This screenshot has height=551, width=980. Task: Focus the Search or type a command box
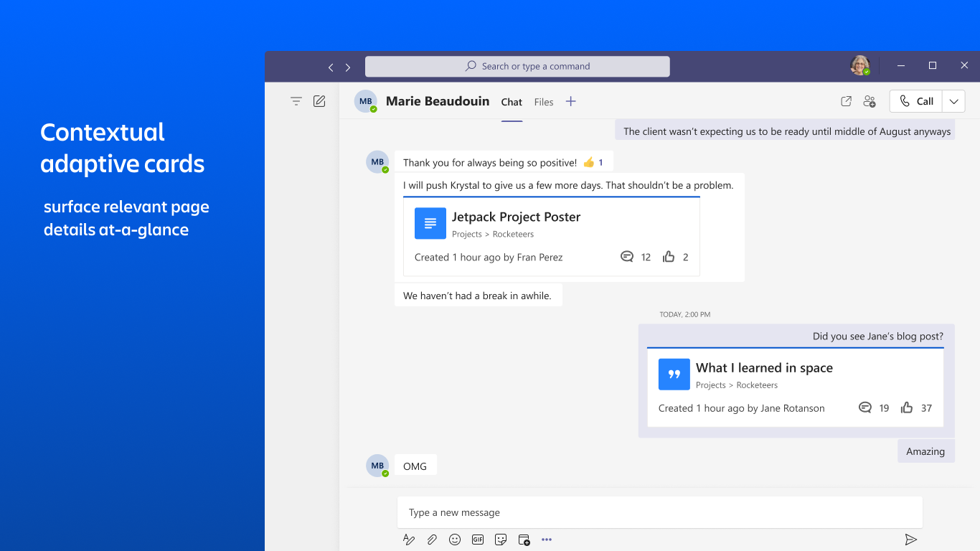(517, 67)
